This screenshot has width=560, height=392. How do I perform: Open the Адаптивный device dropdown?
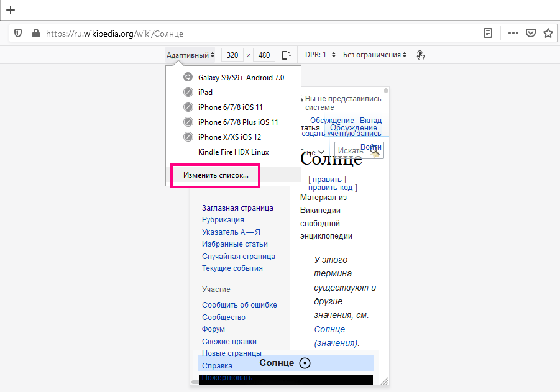click(190, 55)
